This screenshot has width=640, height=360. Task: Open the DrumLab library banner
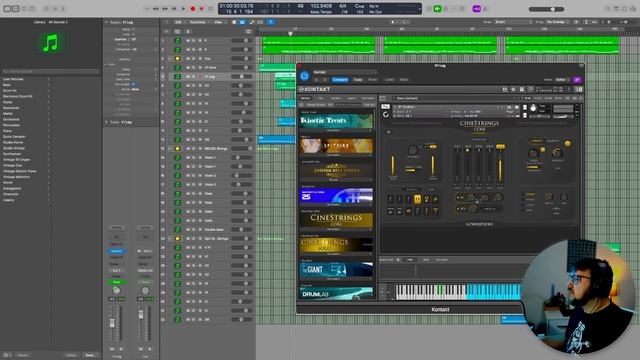pos(336,293)
